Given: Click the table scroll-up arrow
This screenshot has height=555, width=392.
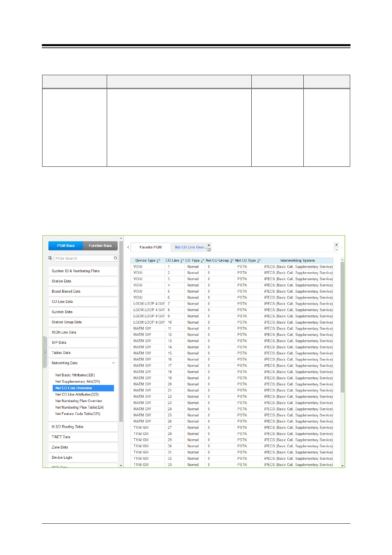Looking at the screenshot, I should [342, 260].
